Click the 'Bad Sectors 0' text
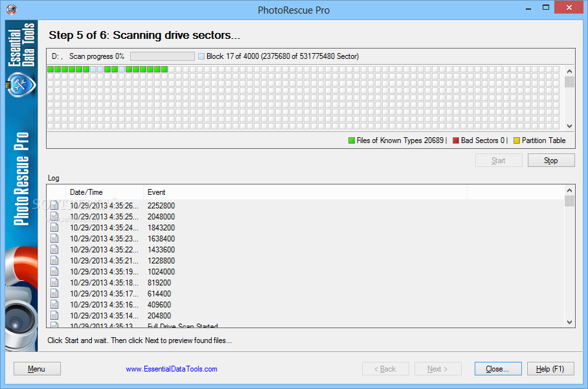This screenshot has width=588, height=389. click(x=482, y=140)
